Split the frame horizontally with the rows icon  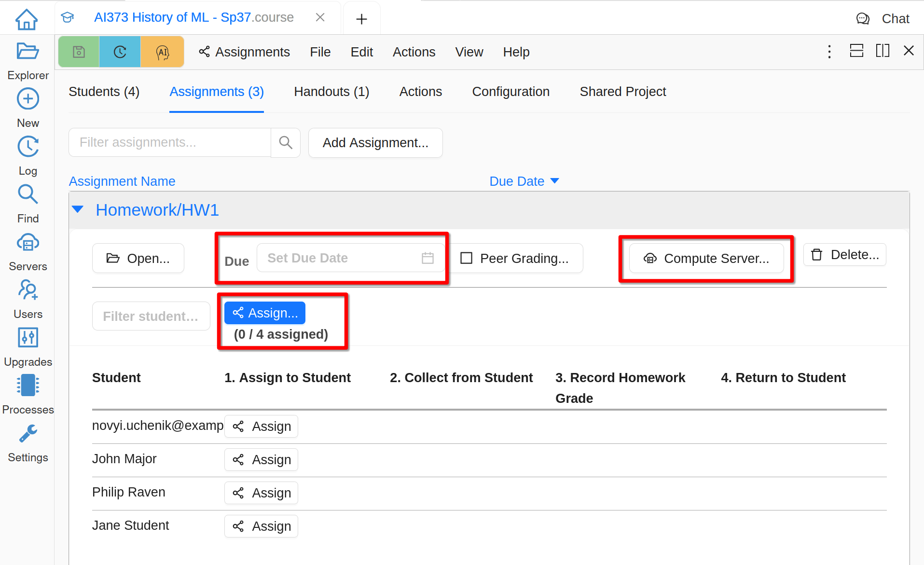(856, 51)
